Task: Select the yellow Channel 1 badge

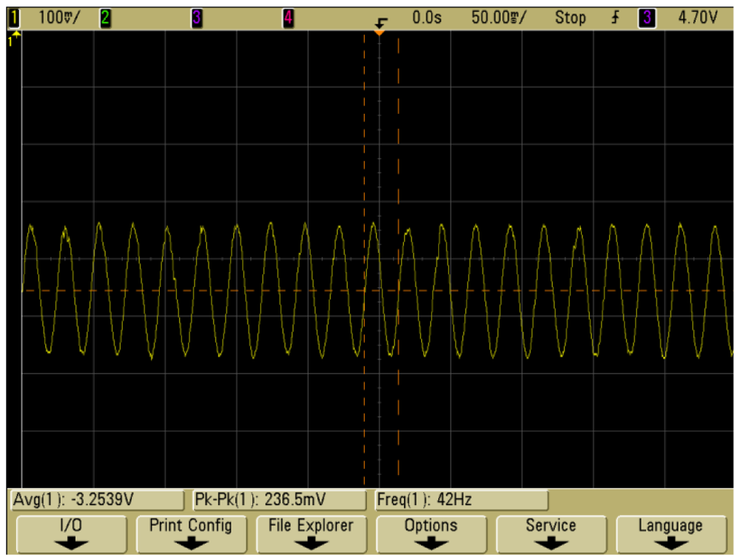Action: 15,17
